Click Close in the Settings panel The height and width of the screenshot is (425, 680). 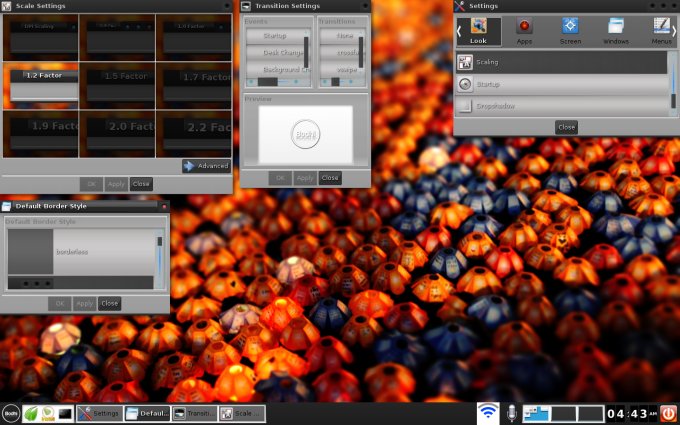566,128
